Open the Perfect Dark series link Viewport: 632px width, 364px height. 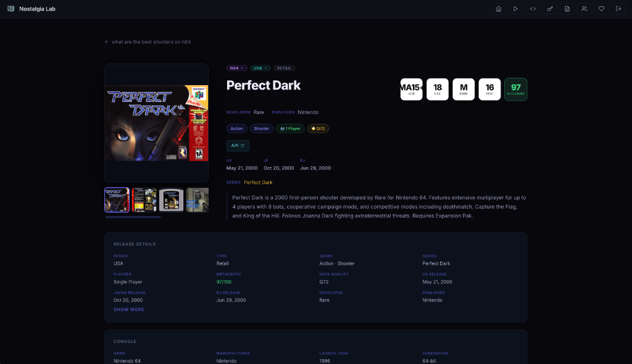(258, 183)
